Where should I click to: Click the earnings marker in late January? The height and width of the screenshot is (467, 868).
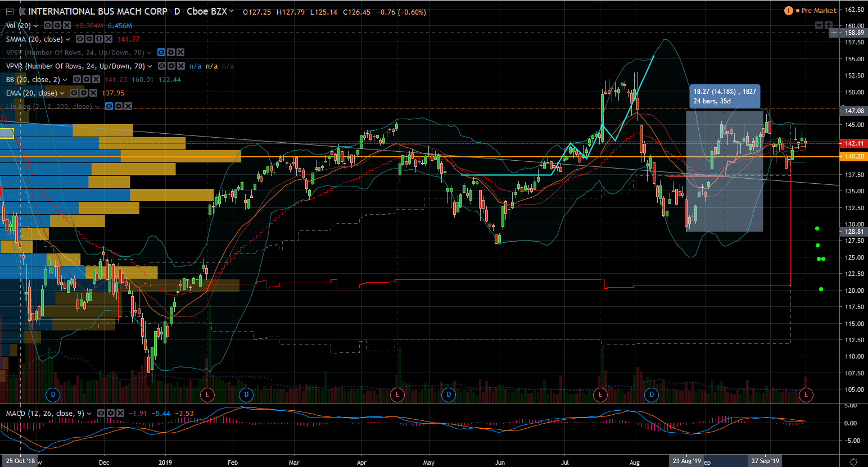click(207, 395)
